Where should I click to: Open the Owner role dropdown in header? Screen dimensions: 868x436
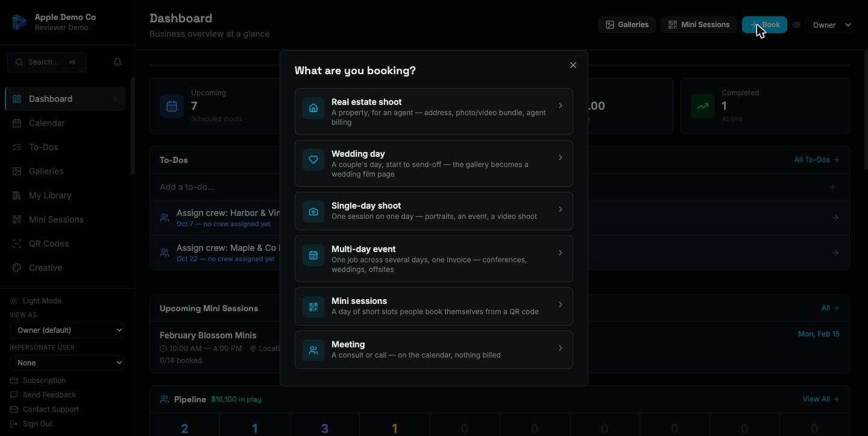click(x=829, y=25)
